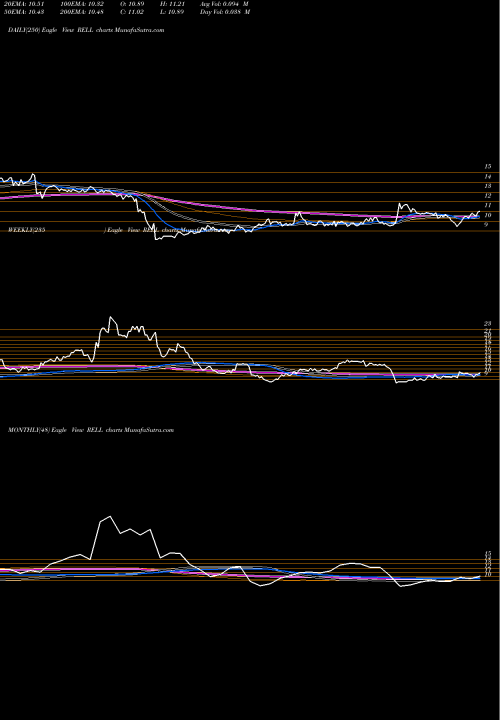Click the 200EMA: 10.48 value
Image resolution: width=500 pixels, height=720 pixels.
[82, 12]
